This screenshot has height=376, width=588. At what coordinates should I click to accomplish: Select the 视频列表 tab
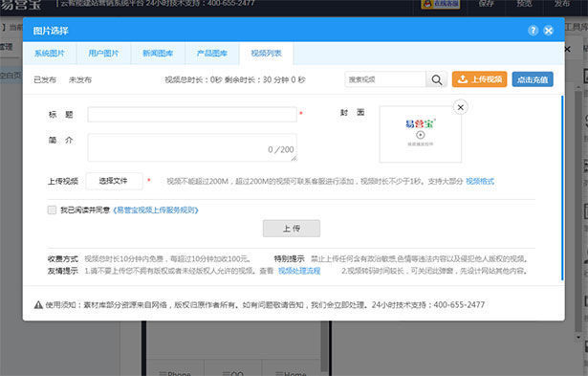[x=266, y=54]
